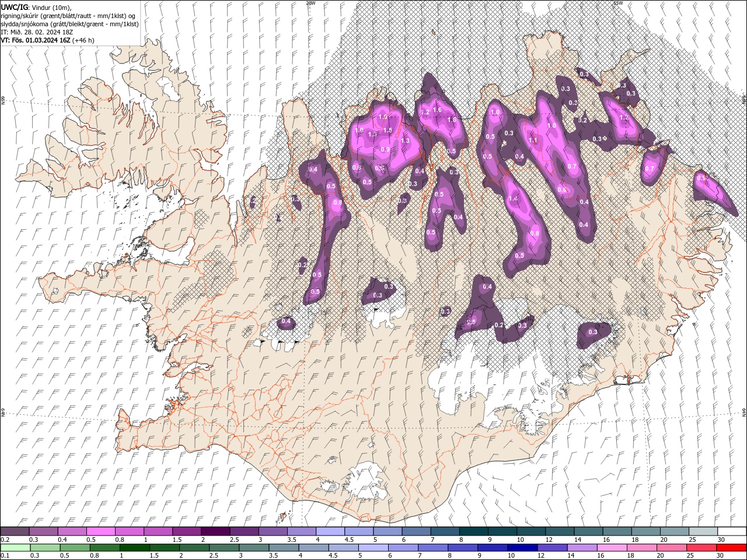Select the crimson 25 swatch, lower legend
Image resolution: width=747 pixels, height=560 pixels.
[701, 548]
